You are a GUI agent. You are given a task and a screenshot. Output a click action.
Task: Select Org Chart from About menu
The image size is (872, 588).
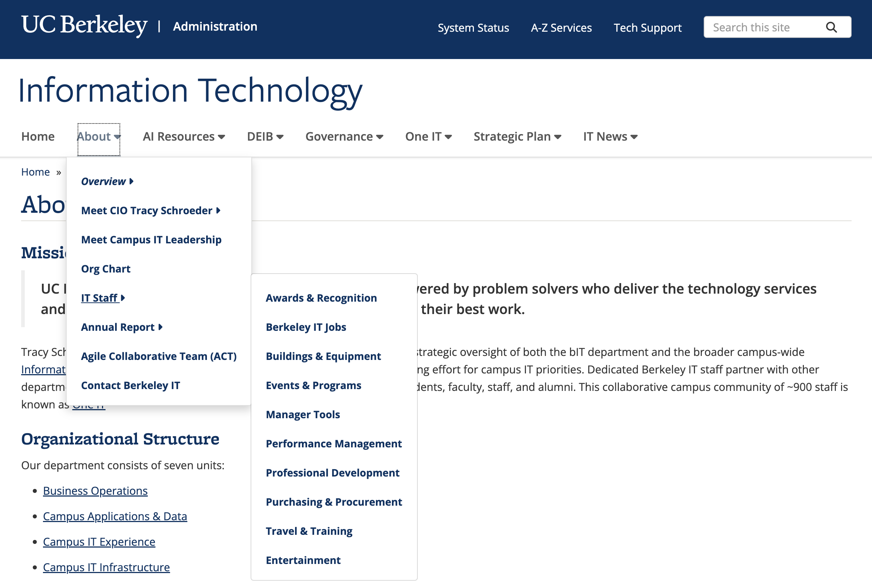(106, 269)
